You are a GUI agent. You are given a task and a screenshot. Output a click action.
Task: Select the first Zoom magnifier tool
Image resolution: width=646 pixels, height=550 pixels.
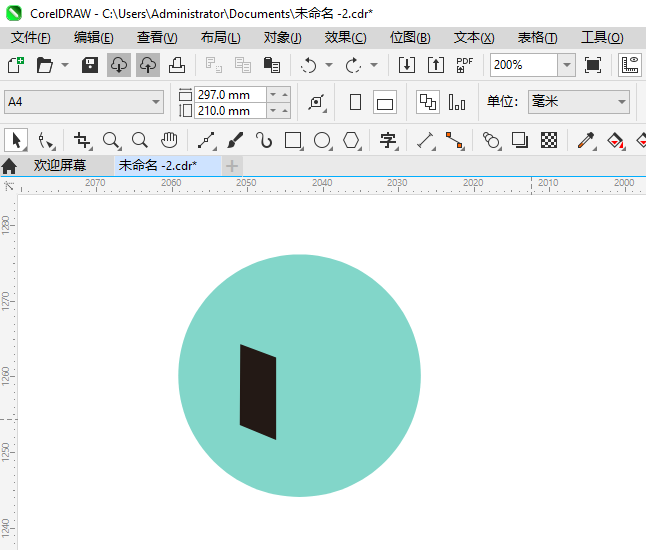coord(112,140)
